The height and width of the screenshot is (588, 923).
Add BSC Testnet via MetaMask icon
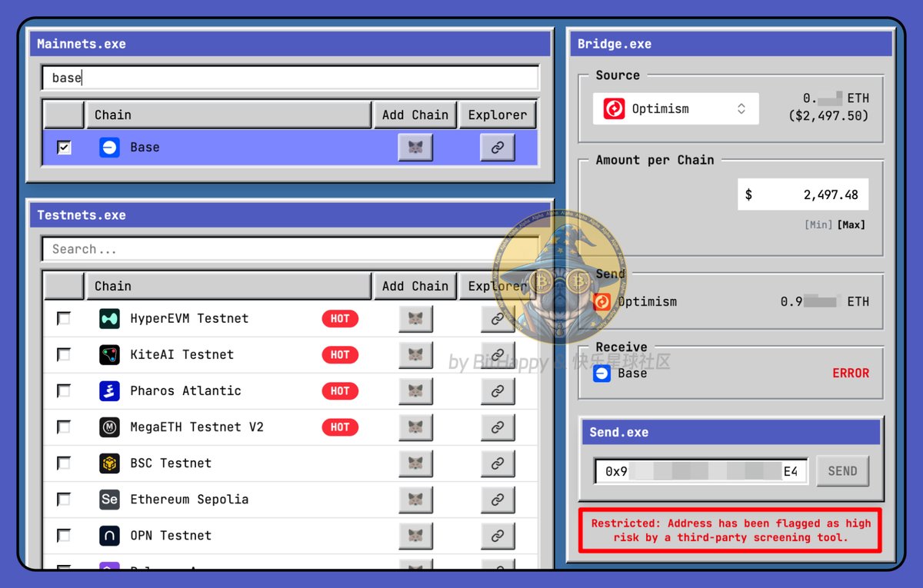click(415, 463)
